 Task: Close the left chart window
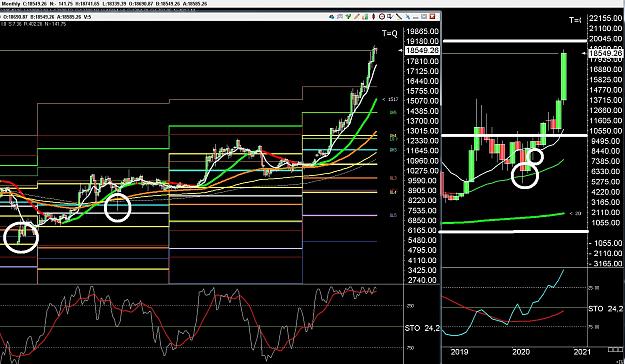[x=433, y=17]
